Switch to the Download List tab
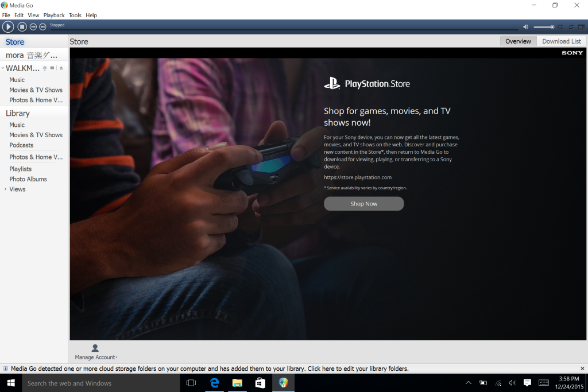Viewport: 588px width, 392px height. (562, 41)
